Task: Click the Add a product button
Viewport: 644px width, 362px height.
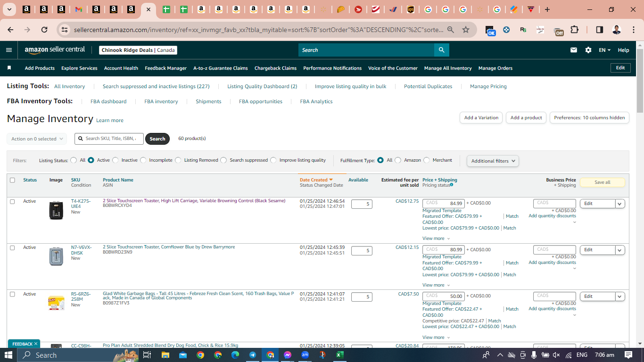Action: (526, 118)
